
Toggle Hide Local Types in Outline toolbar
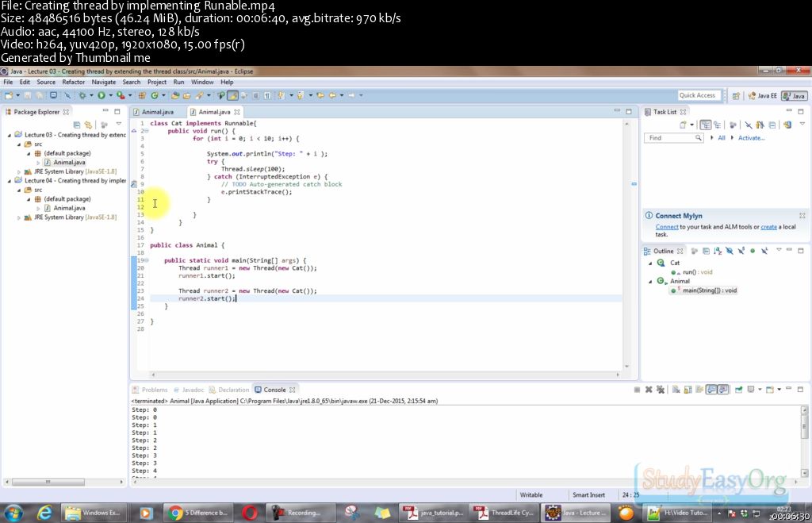764,251
